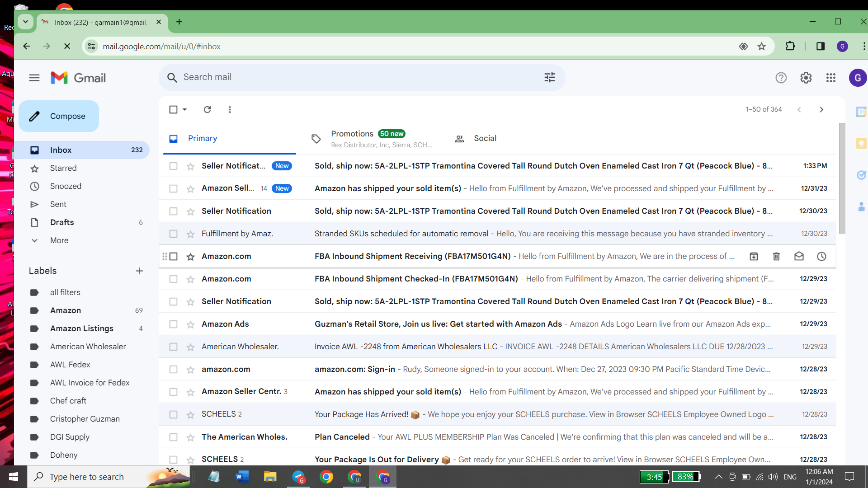This screenshot has width=868, height=488.
Task: Open the select-all dropdown arrow
Action: pyautogui.click(x=184, y=109)
